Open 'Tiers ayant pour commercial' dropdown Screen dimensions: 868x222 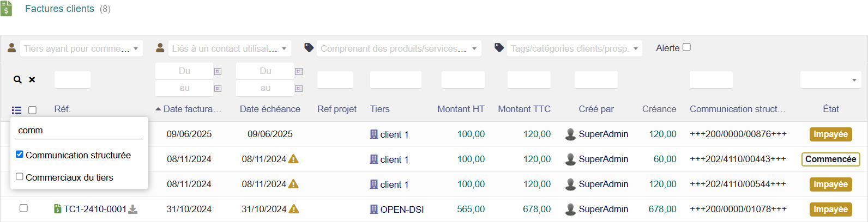pyautogui.click(x=82, y=48)
